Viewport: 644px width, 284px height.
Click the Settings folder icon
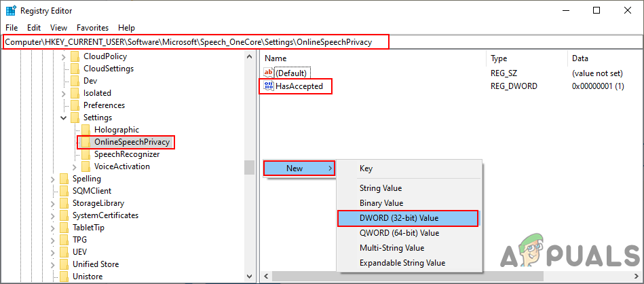tap(75, 118)
